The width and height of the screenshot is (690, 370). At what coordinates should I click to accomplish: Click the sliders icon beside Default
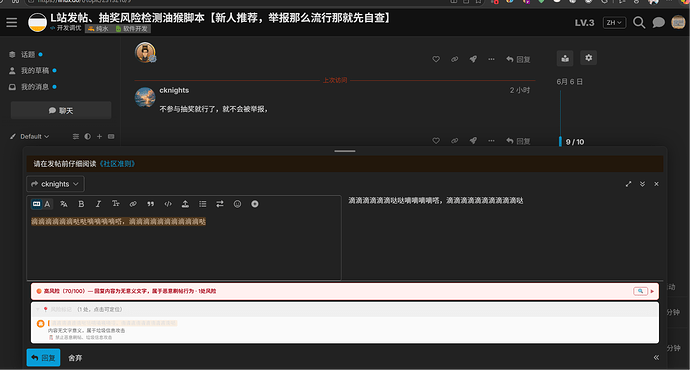click(x=76, y=136)
